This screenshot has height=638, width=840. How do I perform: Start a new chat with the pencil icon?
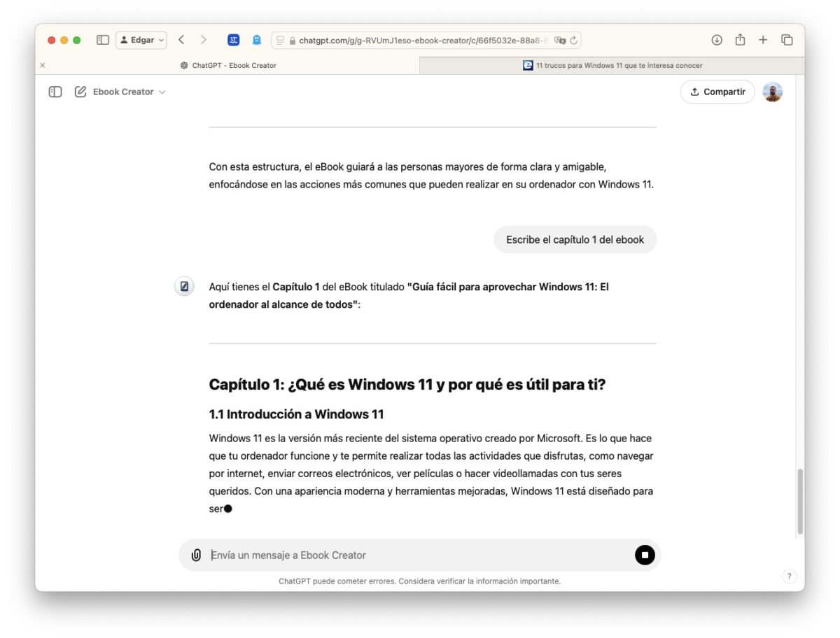click(80, 92)
